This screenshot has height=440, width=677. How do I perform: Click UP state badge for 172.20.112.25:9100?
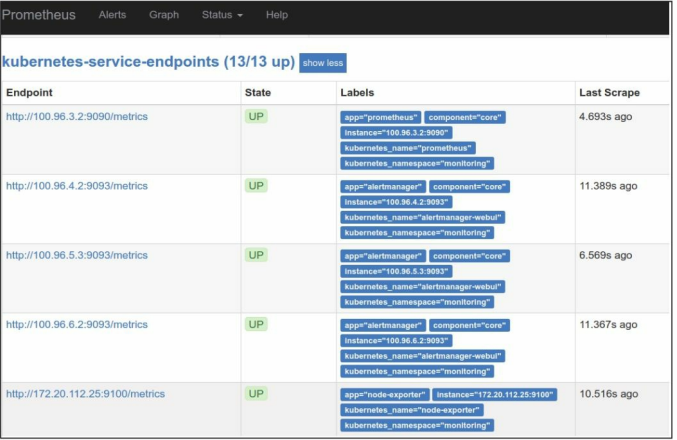pos(256,394)
